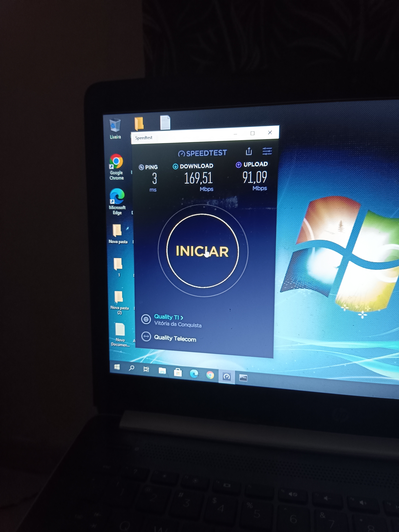This screenshot has height=532, width=399.
Task: Click the download arrow icon
Action: pos(175,166)
